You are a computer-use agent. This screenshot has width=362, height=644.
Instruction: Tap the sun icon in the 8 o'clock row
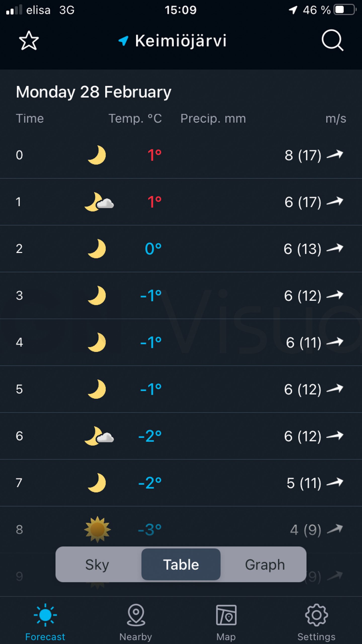click(x=97, y=529)
